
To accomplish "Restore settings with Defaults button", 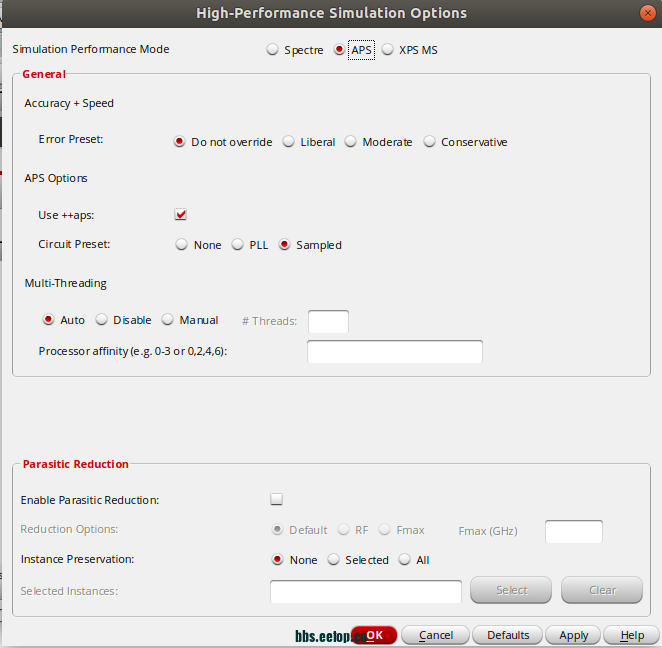I will [508, 635].
